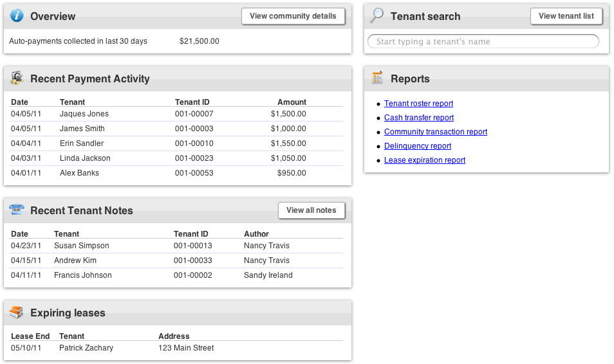Click tenant ID 001-00013 in notes

tap(193, 246)
